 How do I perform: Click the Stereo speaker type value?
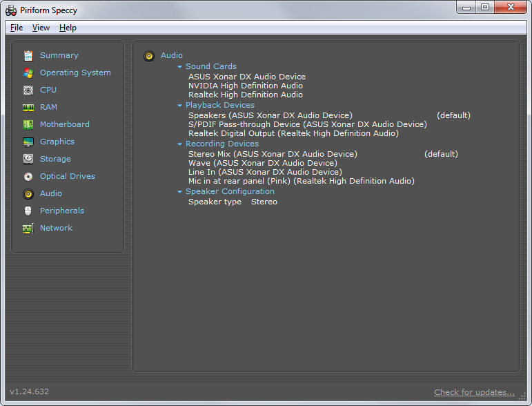(264, 202)
